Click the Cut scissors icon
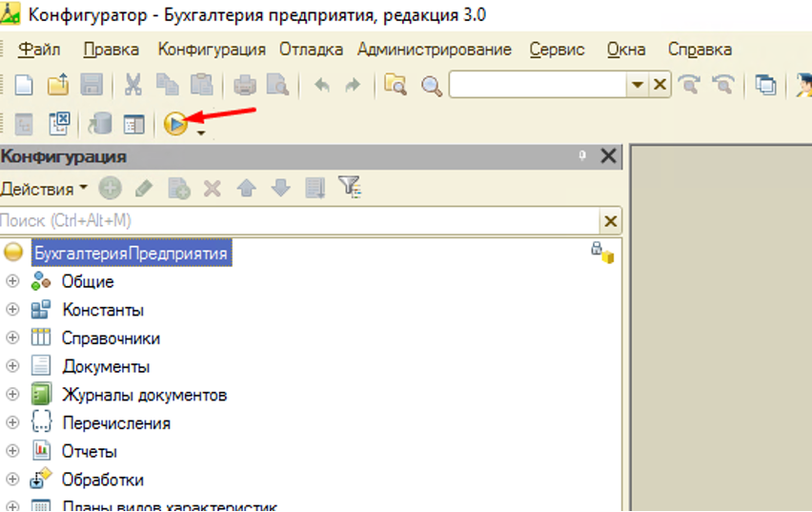This screenshot has height=512, width=812. pos(133,85)
